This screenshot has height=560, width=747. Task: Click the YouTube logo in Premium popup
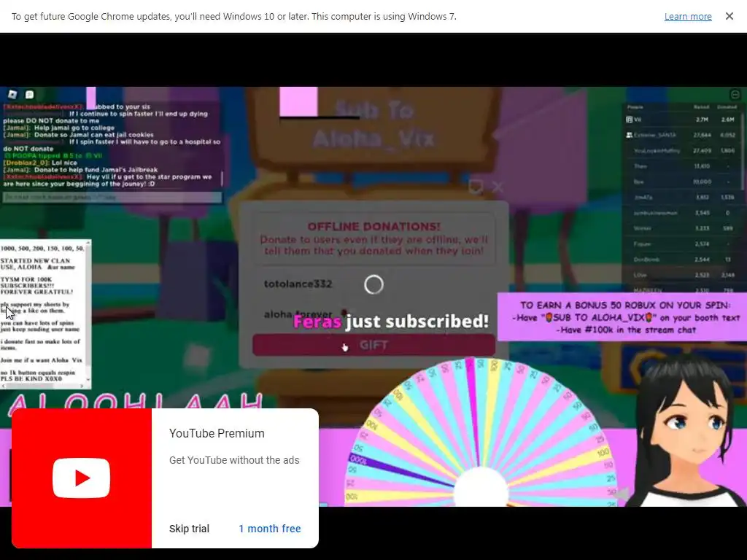pyautogui.click(x=82, y=478)
